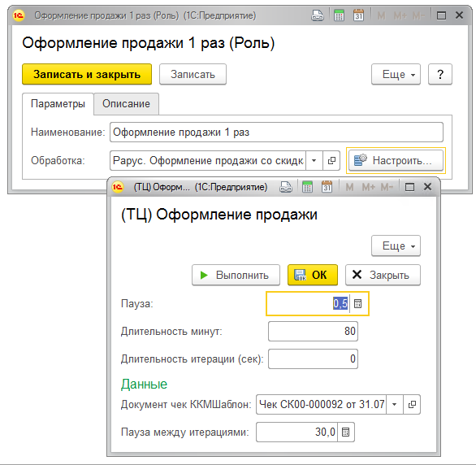Open the Еще menu in the (ТЦ) window

click(x=396, y=246)
